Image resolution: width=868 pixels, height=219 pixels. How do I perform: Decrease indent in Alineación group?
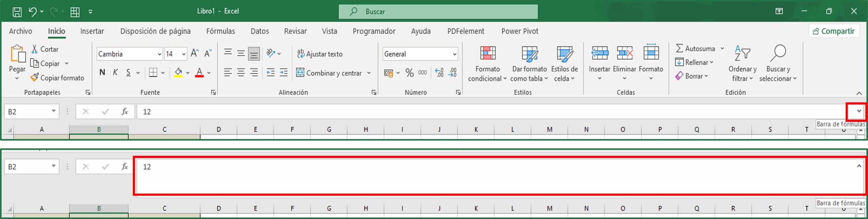(x=271, y=72)
